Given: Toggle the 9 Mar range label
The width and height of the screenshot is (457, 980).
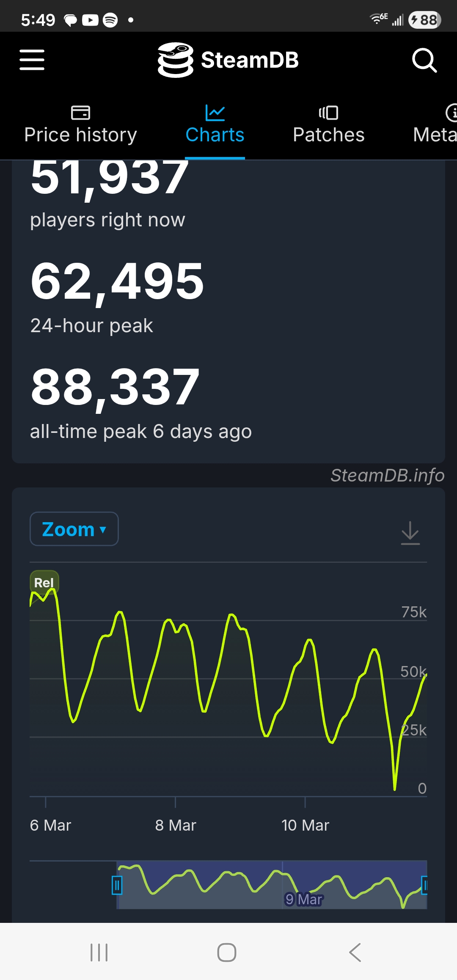Looking at the screenshot, I should (x=304, y=899).
